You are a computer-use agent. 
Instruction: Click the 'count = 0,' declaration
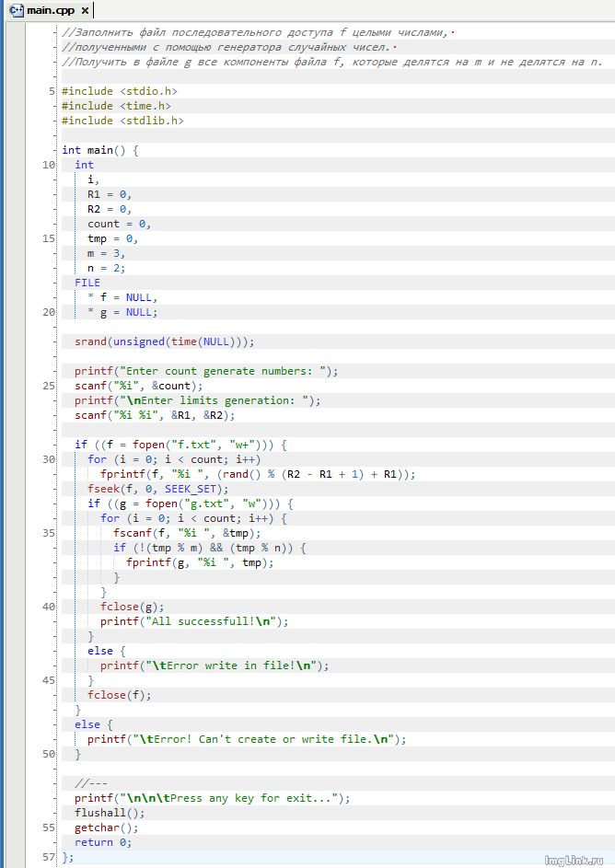119,224
